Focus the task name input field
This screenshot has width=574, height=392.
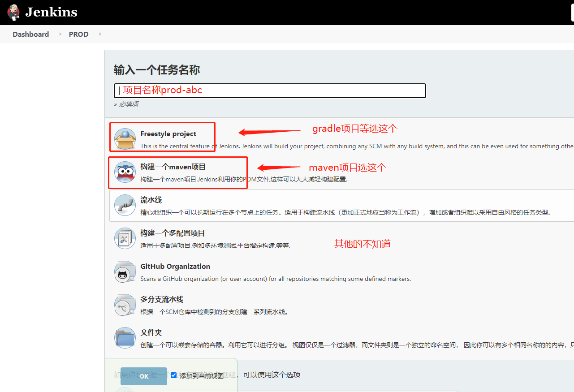click(270, 90)
